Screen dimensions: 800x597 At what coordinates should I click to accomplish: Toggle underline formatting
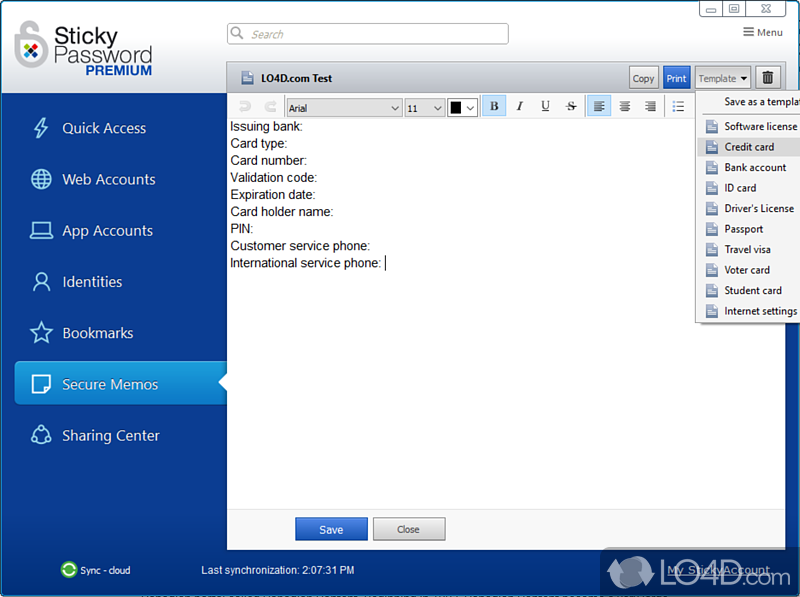tap(545, 106)
